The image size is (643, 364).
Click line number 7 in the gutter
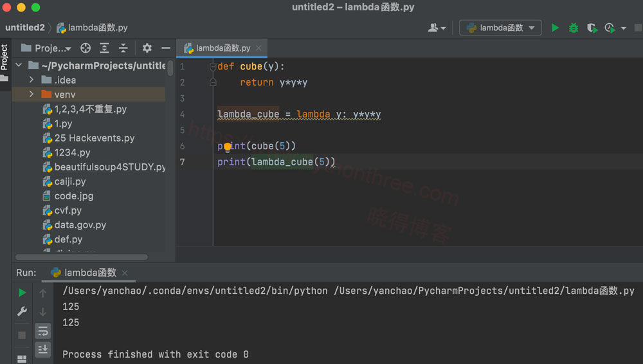(182, 161)
